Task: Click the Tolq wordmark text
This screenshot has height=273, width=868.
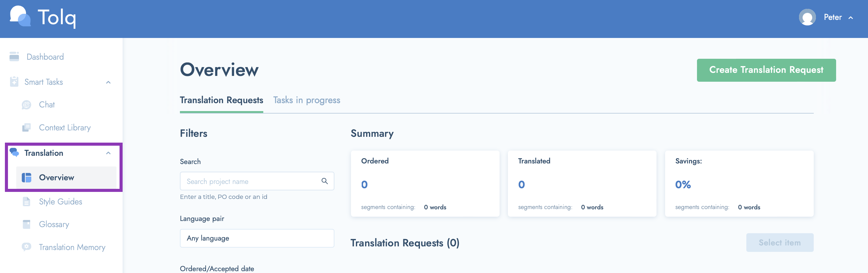Action: (x=57, y=17)
